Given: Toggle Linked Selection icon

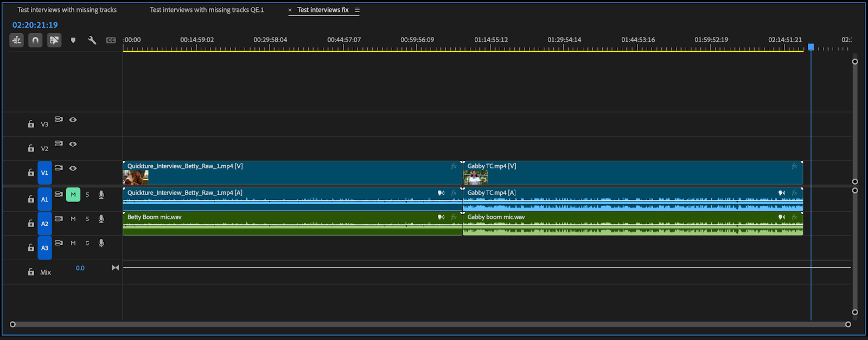Looking at the screenshot, I should click(54, 40).
